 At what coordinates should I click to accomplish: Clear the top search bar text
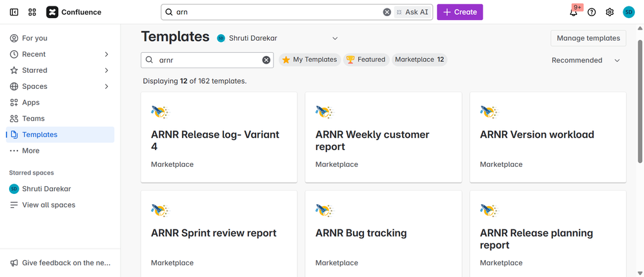pos(387,12)
